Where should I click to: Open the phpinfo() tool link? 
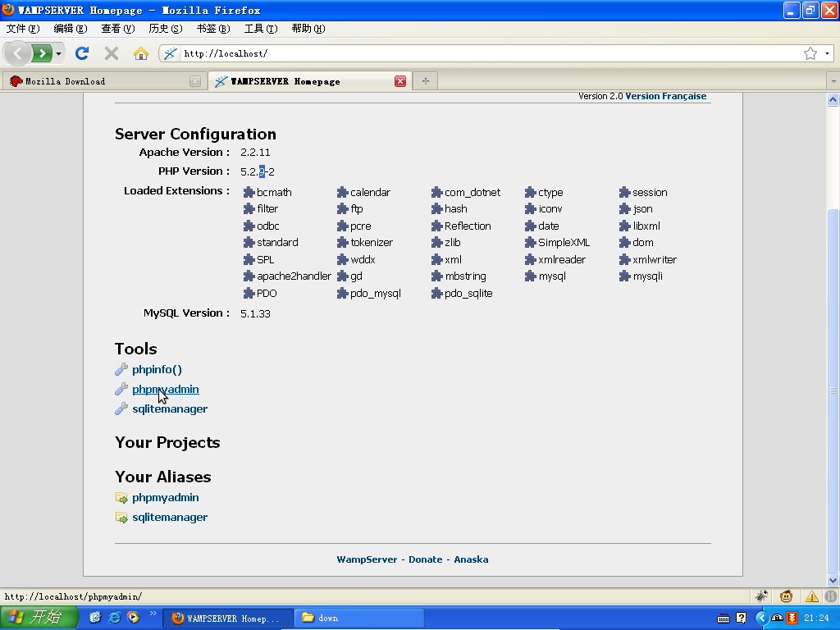point(157,370)
